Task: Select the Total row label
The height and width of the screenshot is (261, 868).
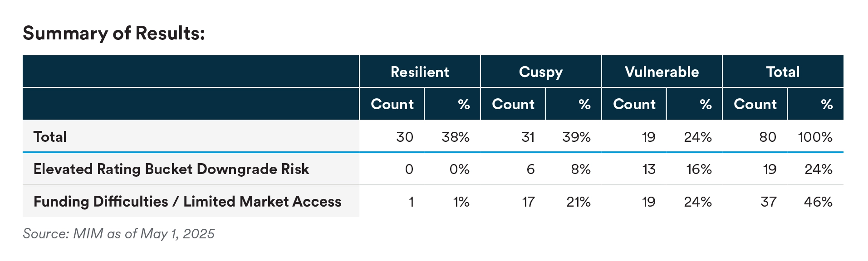Action: click(50, 137)
